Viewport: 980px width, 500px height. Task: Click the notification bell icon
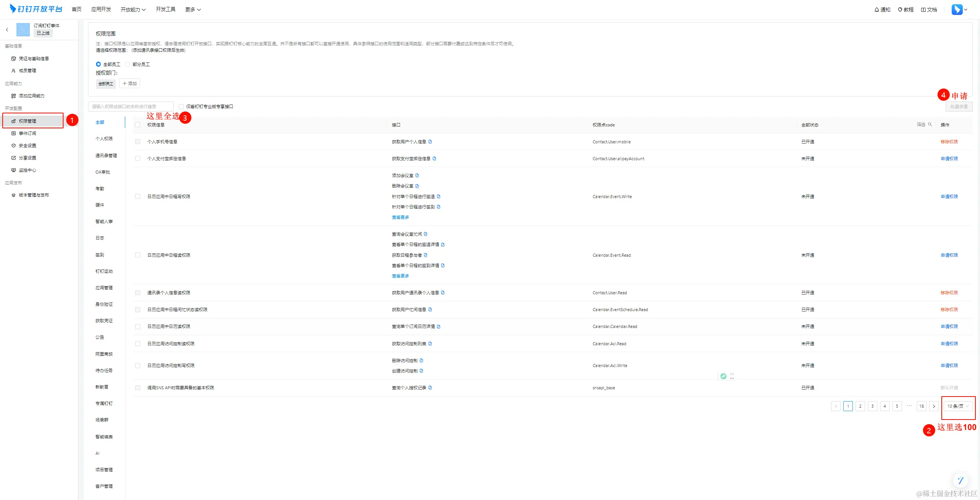pyautogui.click(x=877, y=10)
